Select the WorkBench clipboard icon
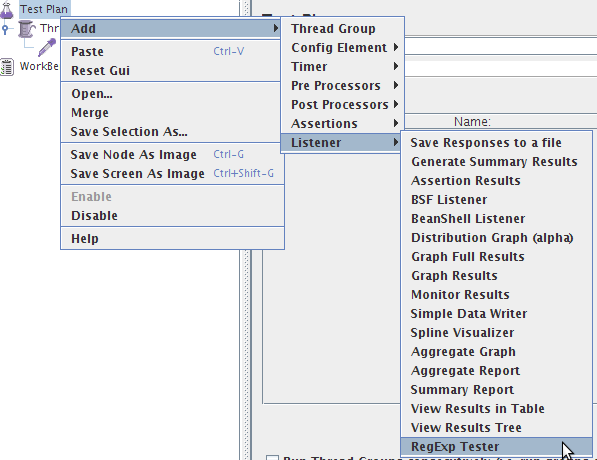This screenshot has height=460, width=597. pos(7,67)
